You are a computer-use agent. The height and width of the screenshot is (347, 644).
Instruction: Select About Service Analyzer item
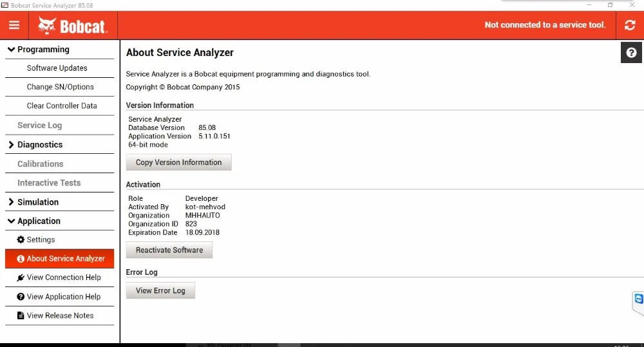[x=59, y=259]
